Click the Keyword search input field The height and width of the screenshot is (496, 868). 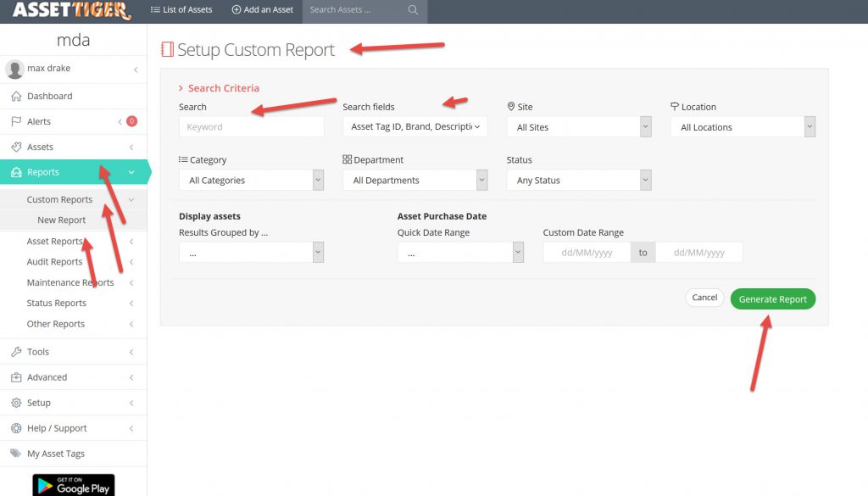(x=251, y=127)
